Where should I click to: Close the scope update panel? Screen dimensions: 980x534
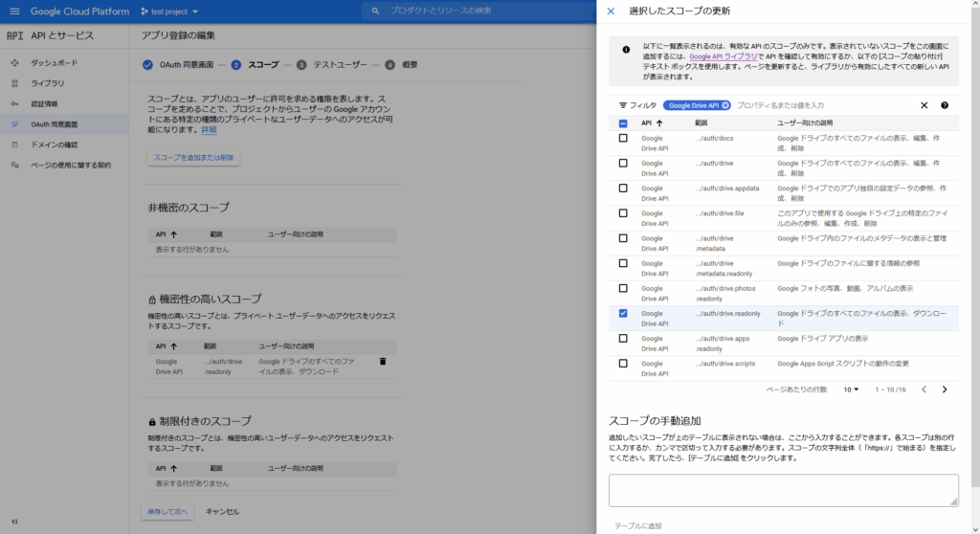pos(611,11)
